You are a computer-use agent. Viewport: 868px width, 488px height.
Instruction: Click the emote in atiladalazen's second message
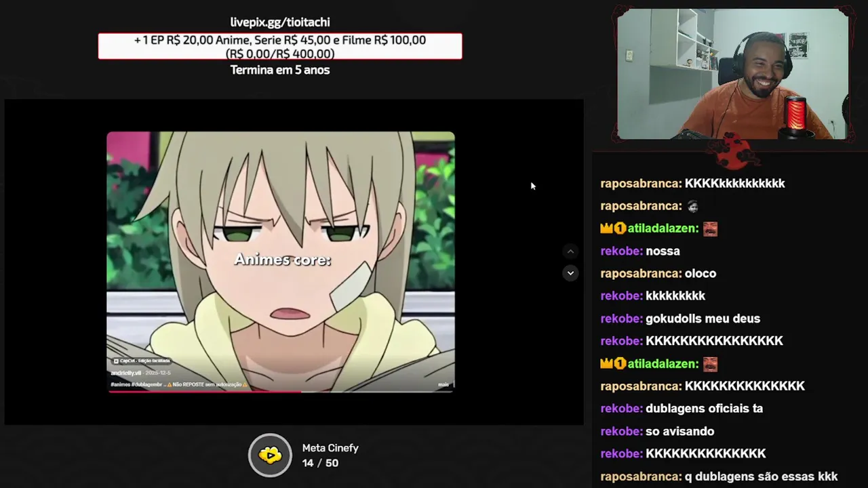[710, 364]
